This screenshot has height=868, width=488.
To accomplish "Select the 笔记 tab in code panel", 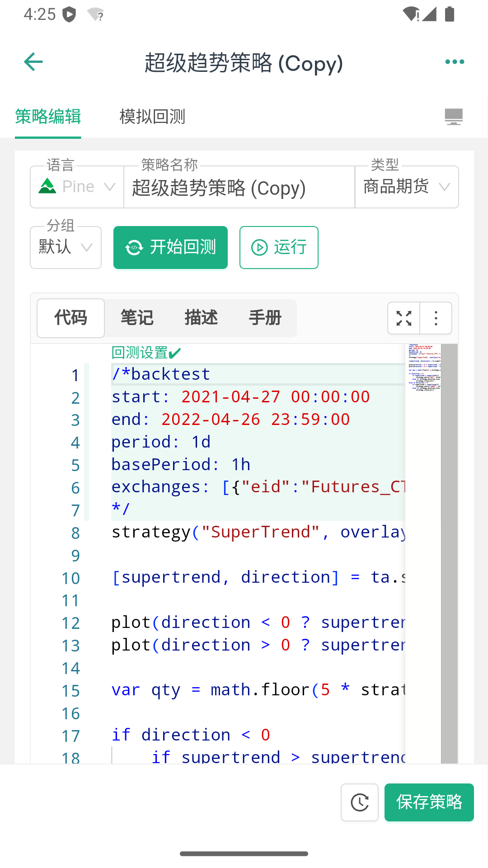I will pos(137,318).
